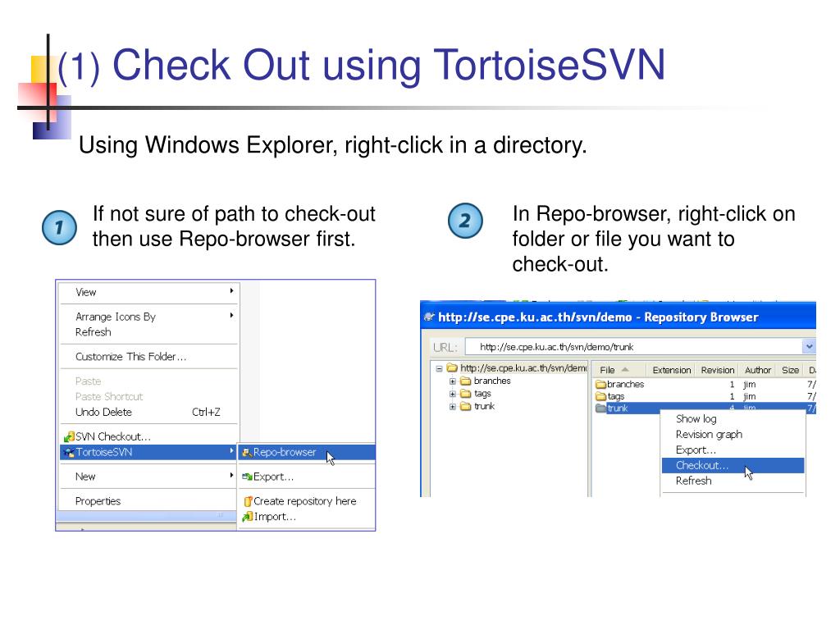Select trunk folder in the tree

click(484, 406)
